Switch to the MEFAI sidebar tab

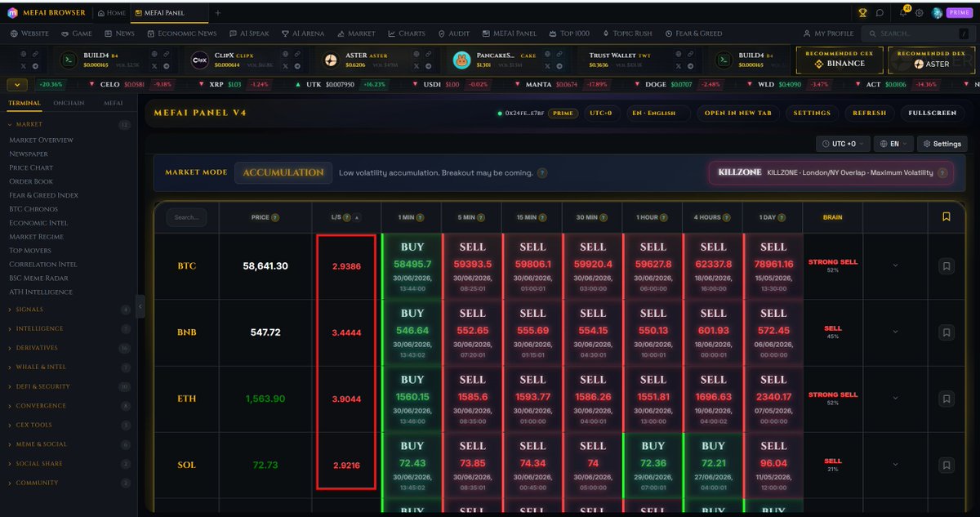pos(113,104)
